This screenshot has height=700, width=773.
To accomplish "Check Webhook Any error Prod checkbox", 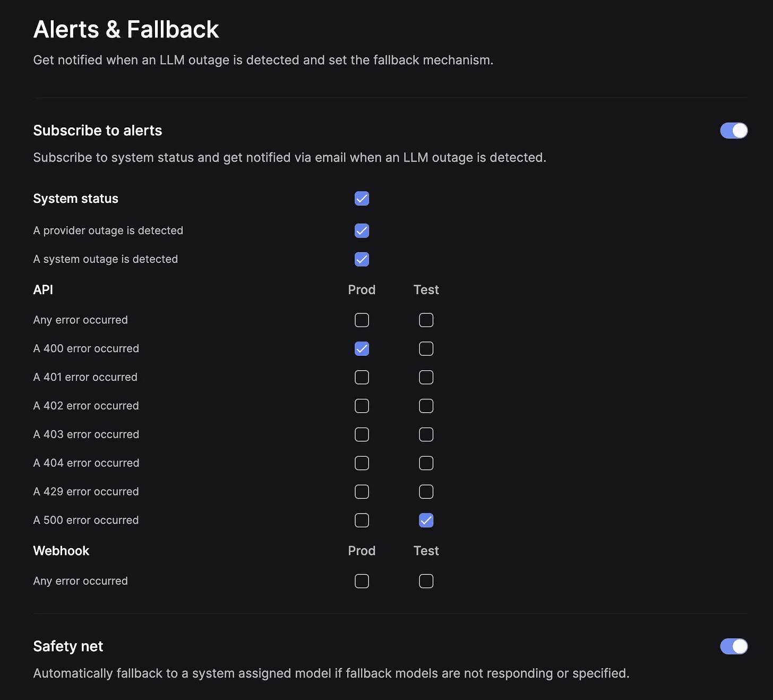I will pyautogui.click(x=362, y=582).
